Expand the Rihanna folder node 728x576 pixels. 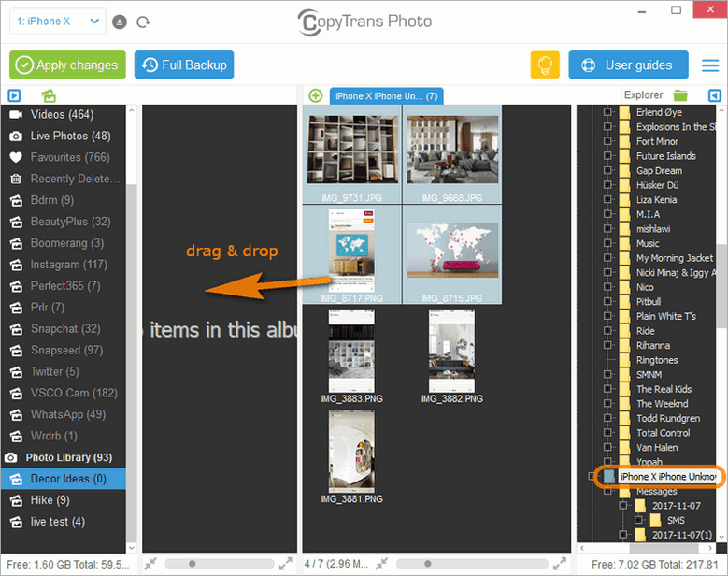(607, 345)
